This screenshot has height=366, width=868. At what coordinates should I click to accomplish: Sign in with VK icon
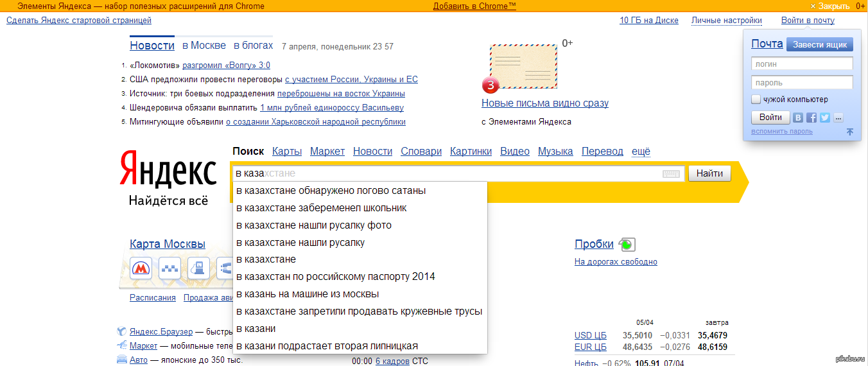(798, 118)
